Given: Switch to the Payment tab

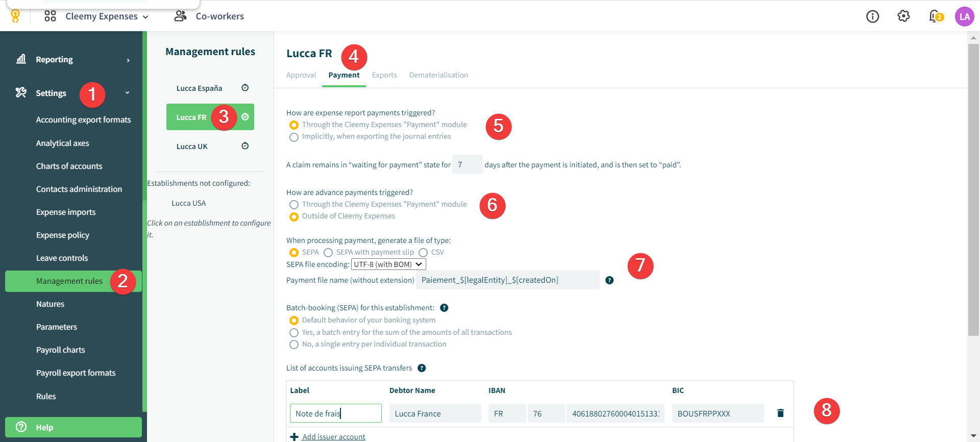Looking at the screenshot, I should tap(344, 75).
